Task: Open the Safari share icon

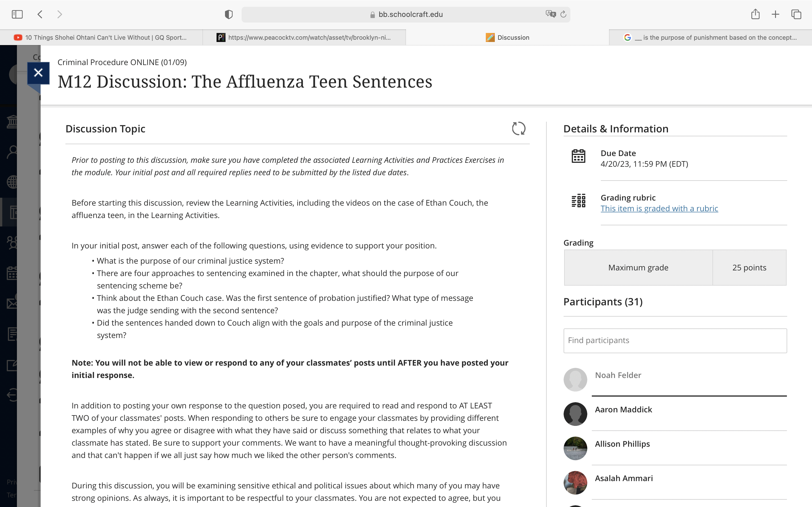Action: pos(755,14)
